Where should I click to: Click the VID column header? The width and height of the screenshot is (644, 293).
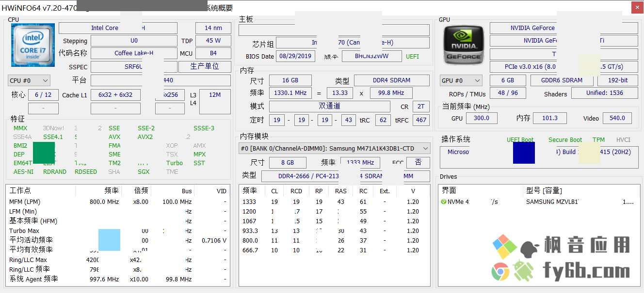point(222,191)
